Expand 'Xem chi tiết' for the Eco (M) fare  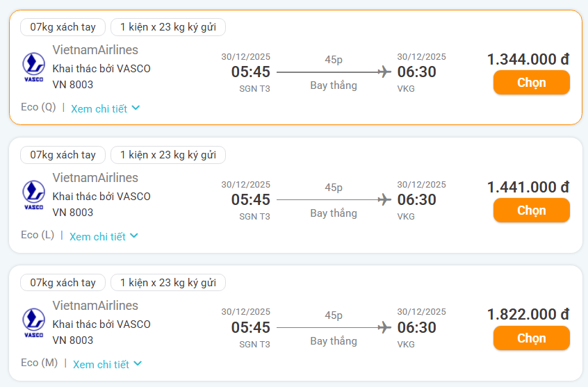pyautogui.click(x=107, y=364)
